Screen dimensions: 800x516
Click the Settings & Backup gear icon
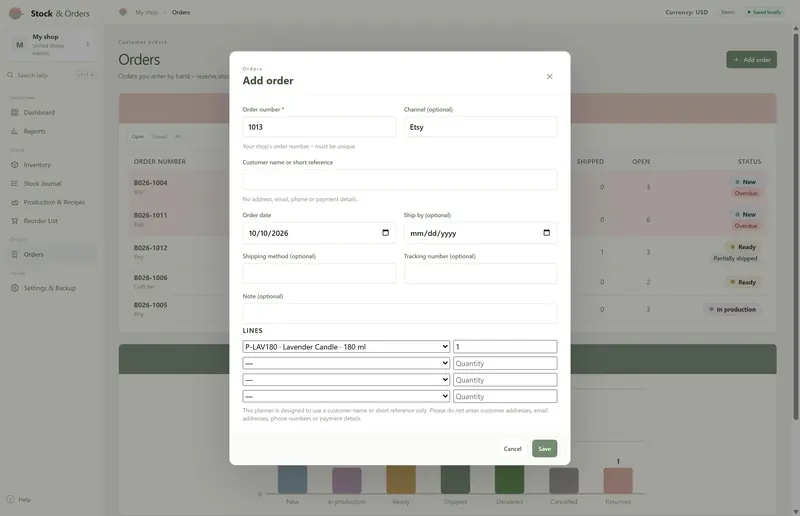click(14, 288)
